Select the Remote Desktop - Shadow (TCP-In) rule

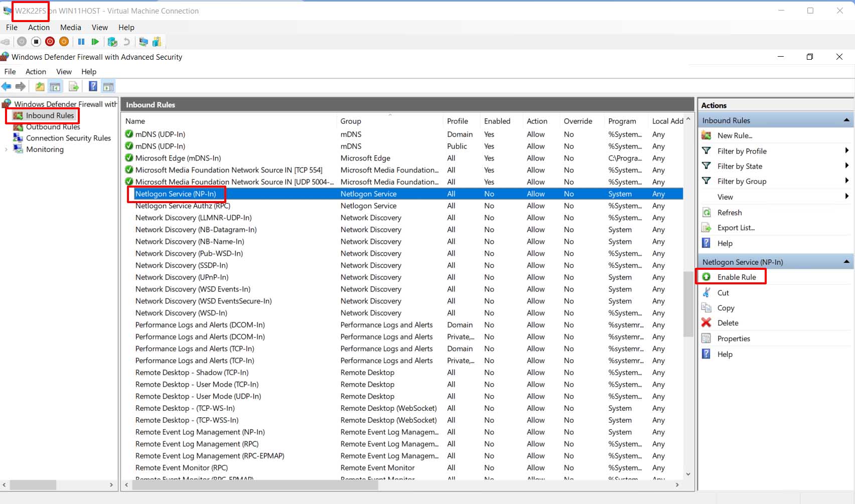click(192, 373)
